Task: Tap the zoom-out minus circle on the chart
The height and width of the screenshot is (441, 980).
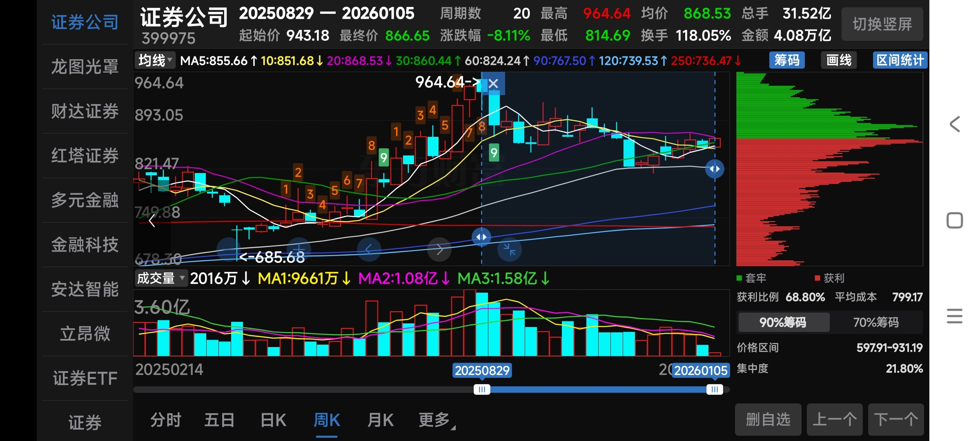Action: pos(229,249)
